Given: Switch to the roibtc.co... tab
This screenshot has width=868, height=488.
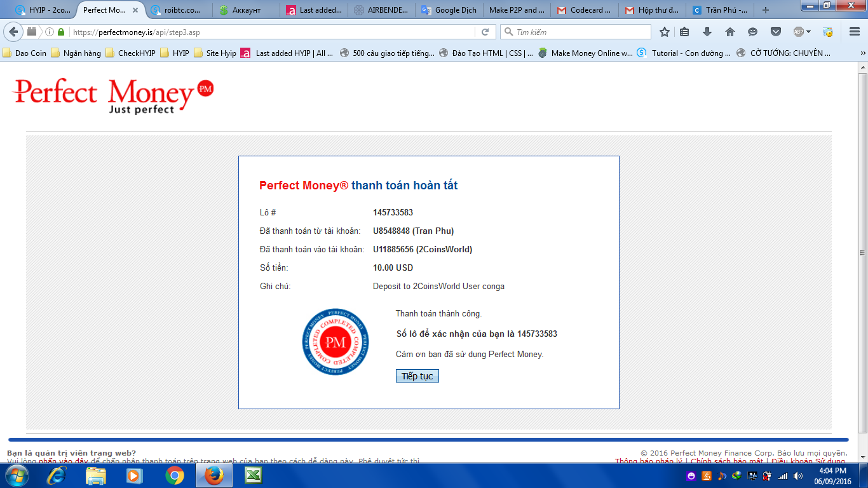Looking at the screenshot, I should [181, 10].
